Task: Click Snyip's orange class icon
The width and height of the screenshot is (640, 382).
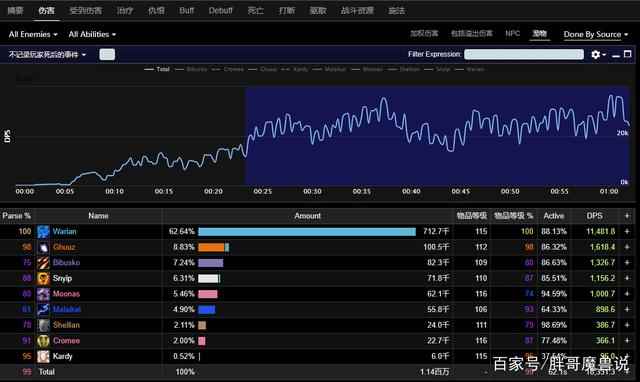Action: [x=43, y=278]
